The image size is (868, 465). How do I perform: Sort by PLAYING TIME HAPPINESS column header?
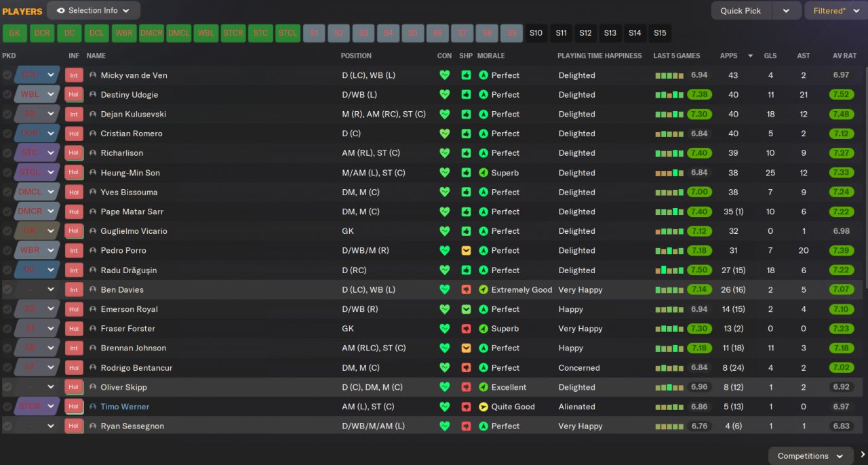599,56
